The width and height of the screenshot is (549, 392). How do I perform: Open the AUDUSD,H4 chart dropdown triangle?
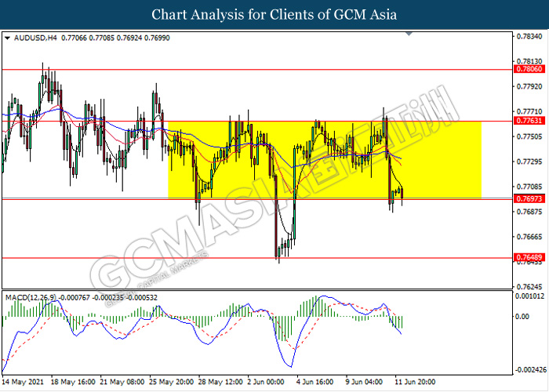click(7, 38)
